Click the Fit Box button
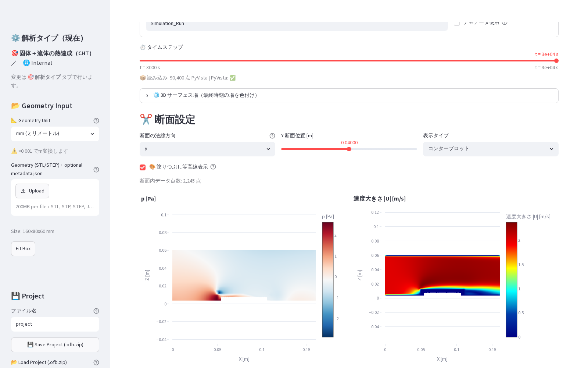588x368 pixels. tap(23, 249)
